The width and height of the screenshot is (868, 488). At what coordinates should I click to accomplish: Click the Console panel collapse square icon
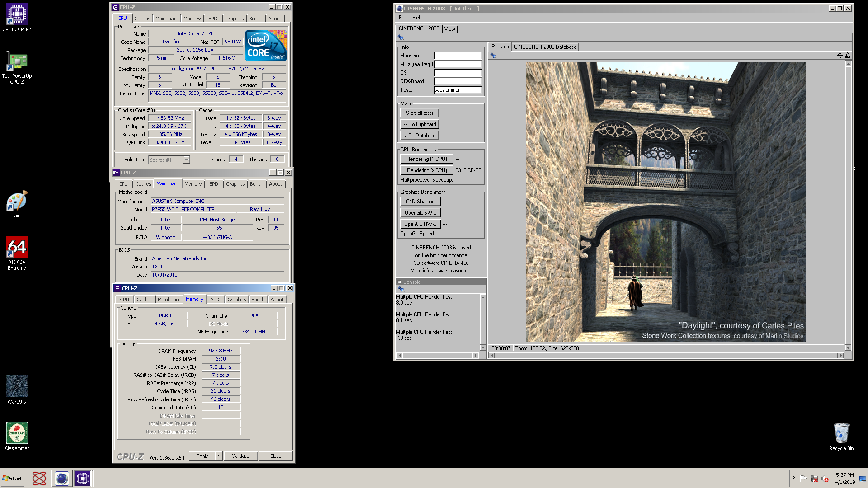(399, 282)
